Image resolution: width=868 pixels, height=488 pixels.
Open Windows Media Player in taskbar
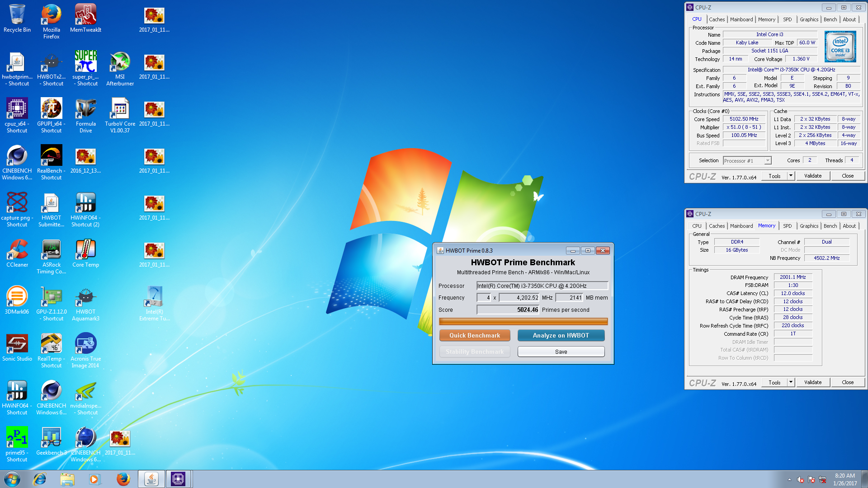coord(94,479)
